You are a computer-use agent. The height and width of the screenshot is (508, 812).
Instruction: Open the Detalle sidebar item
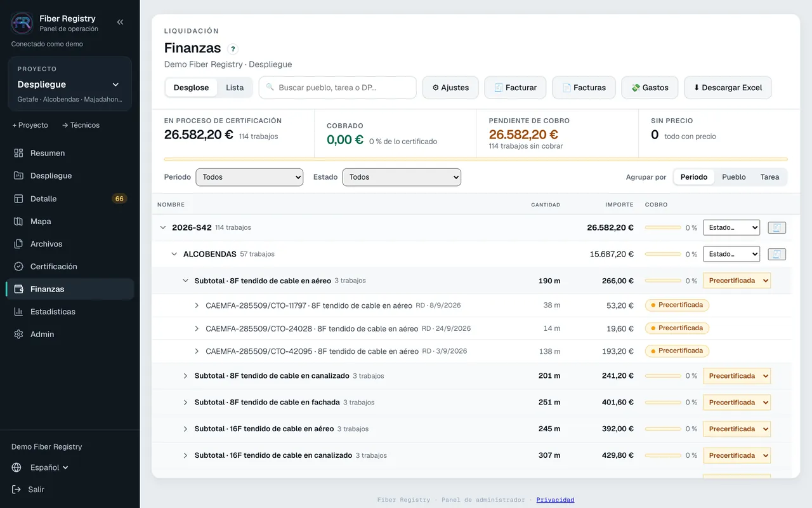(70, 199)
